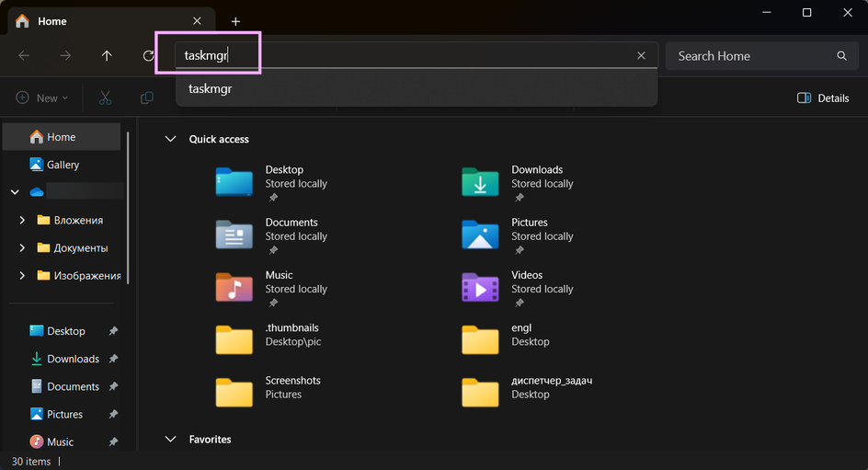The image size is (868, 470).
Task: Close the Home tab
Action: click(197, 20)
